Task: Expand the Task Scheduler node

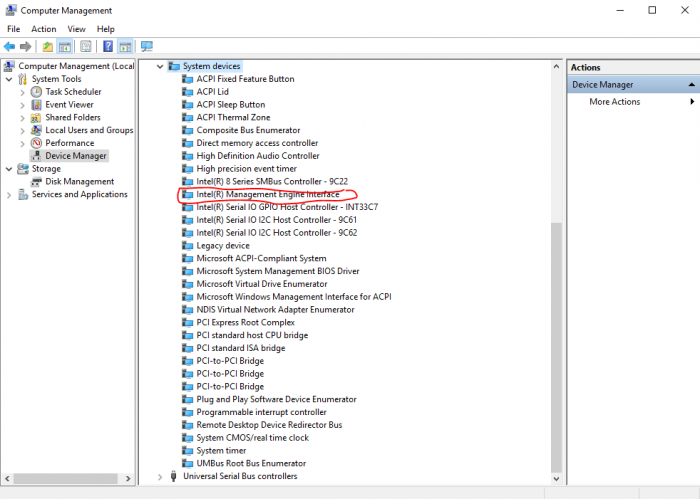Action: [22, 92]
